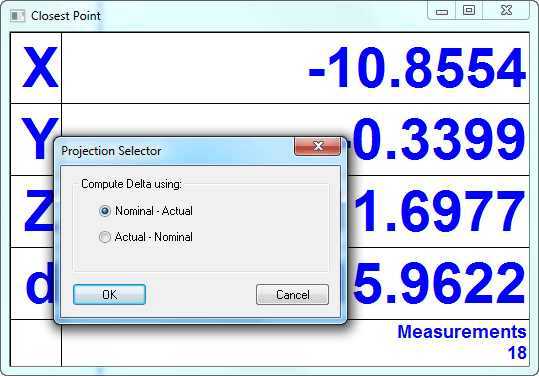Click the Y axis label
539x376 pixels.
coord(40,138)
